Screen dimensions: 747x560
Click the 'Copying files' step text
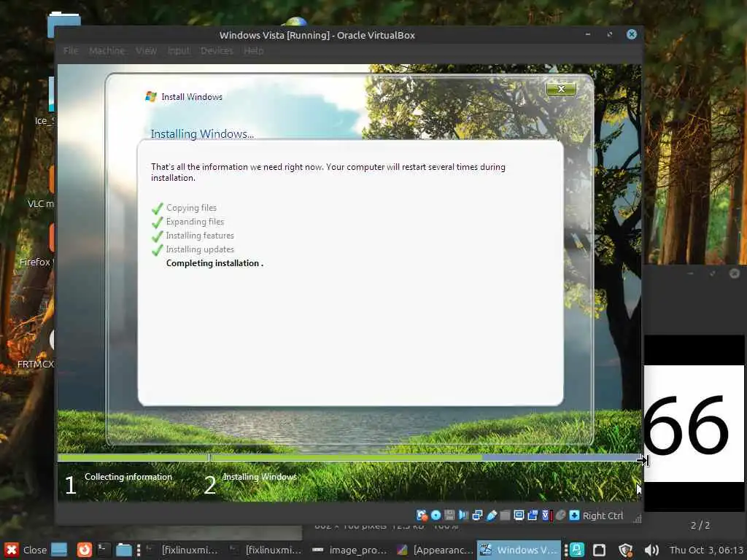191,208
